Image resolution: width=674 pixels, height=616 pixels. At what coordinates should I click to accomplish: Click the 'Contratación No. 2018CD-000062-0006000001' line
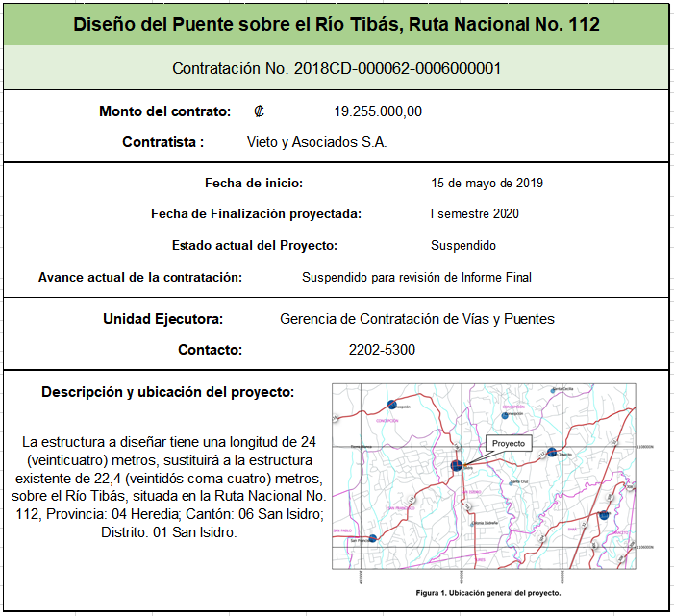(x=337, y=69)
